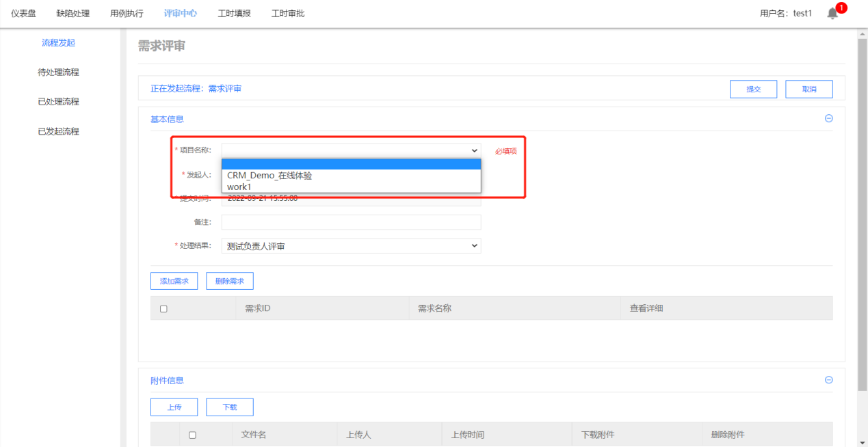This screenshot has width=868, height=447.
Task: Collapse the 附件信息 section
Action: [829, 380]
